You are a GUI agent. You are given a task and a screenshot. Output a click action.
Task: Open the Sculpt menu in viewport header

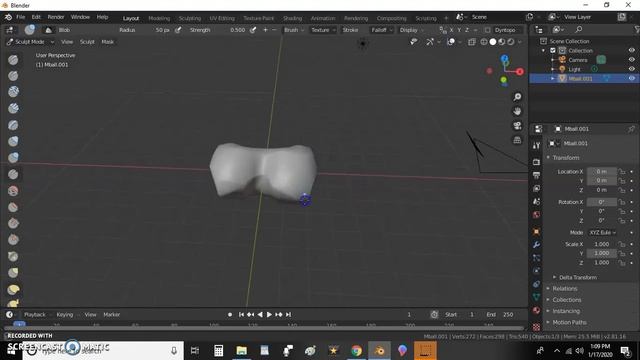pyautogui.click(x=87, y=42)
